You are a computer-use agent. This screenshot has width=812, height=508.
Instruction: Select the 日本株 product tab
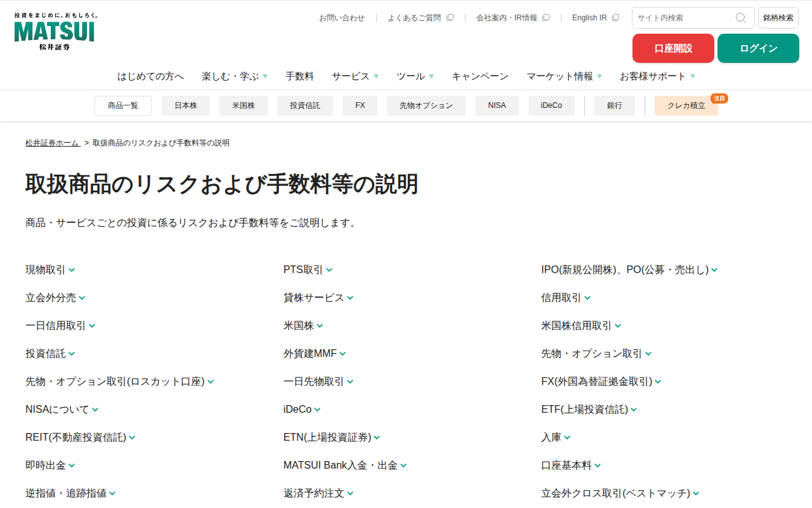(x=186, y=105)
